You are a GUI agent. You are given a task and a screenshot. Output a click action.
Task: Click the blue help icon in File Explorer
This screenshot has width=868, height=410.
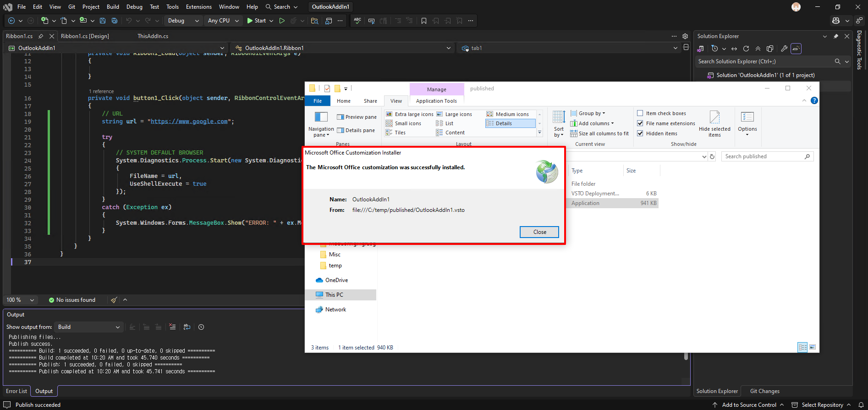(814, 100)
